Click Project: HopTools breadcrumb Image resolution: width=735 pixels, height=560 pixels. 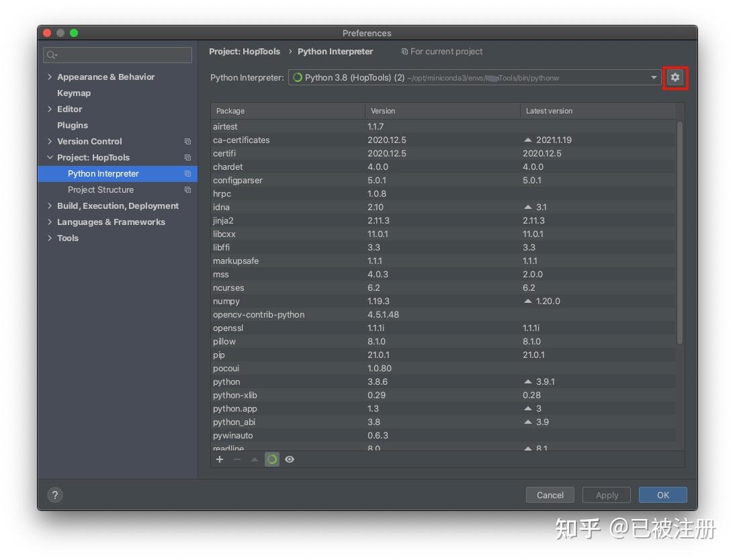tap(245, 52)
